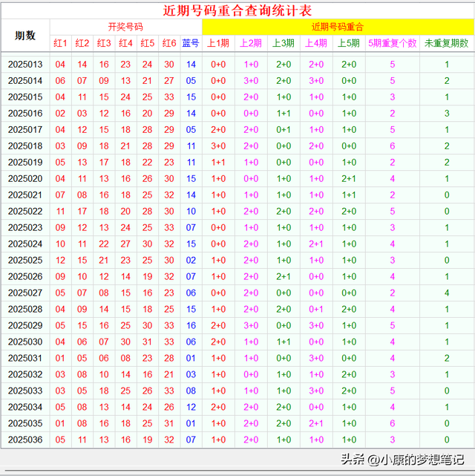Viewport: 475px width, 476px height.
Task: Select period cell 2025017
Action: click(25, 130)
